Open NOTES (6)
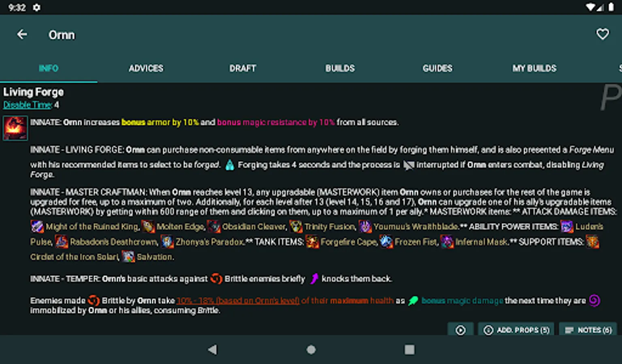The image size is (622, 364). 588,330
